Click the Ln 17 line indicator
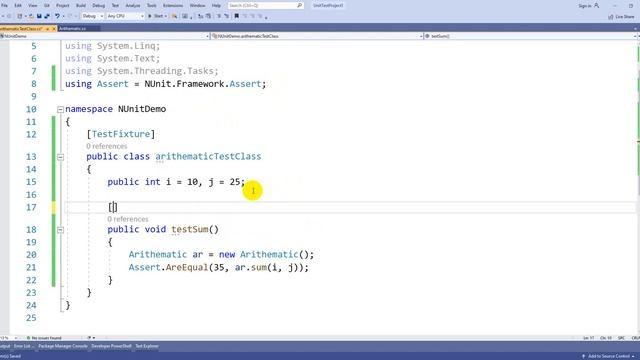The image size is (640, 360). [588, 338]
